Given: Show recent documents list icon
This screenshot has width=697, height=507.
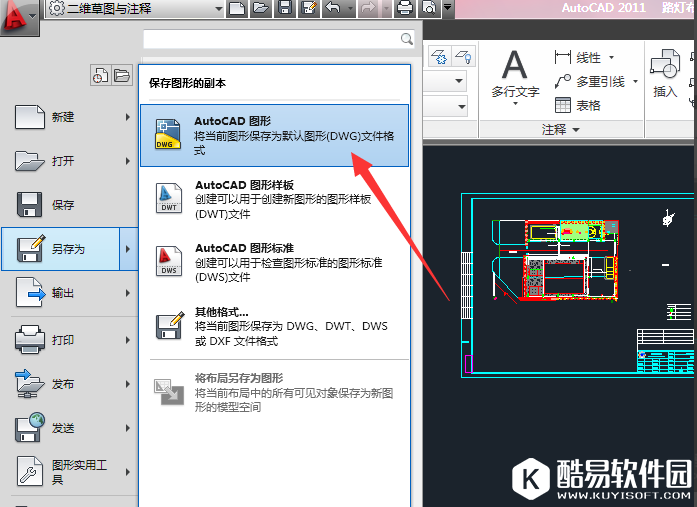Looking at the screenshot, I should point(100,75).
